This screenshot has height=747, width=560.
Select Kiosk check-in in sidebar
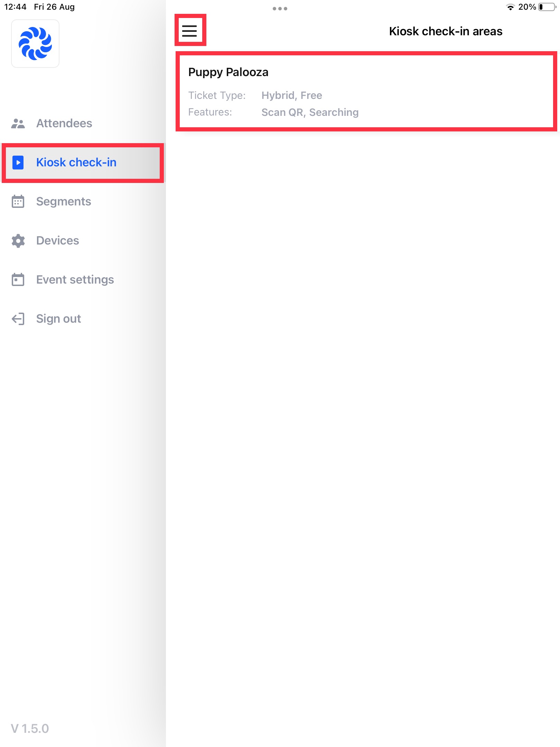(x=83, y=163)
